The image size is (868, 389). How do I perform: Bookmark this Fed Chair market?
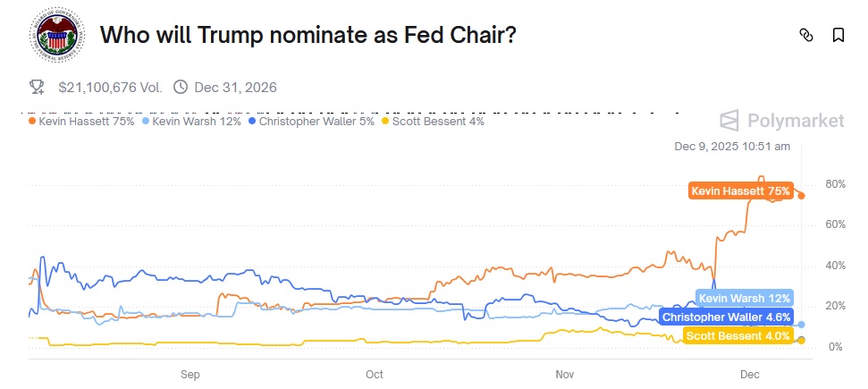[839, 36]
